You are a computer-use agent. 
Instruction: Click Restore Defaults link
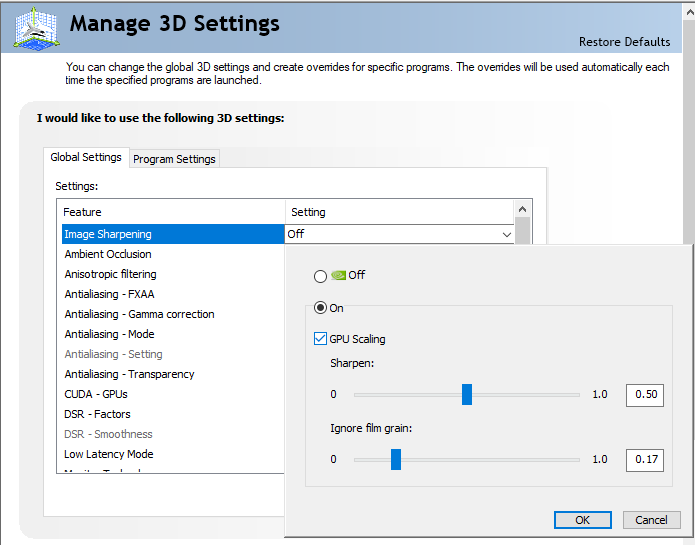point(624,42)
